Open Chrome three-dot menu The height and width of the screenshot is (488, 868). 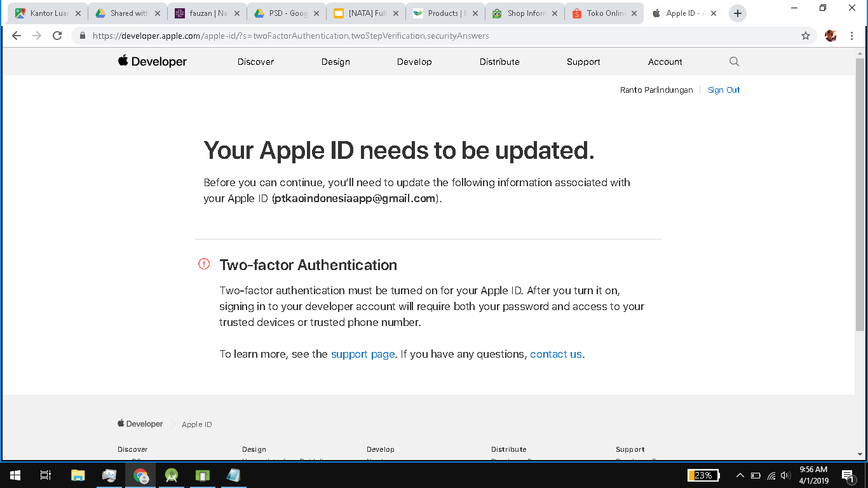point(851,36)
